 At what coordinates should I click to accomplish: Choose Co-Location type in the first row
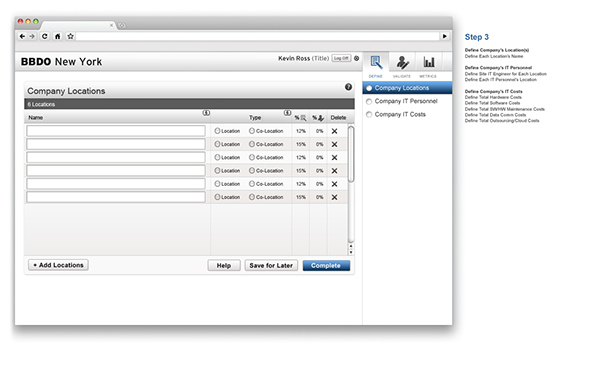(x=252, y=131)
